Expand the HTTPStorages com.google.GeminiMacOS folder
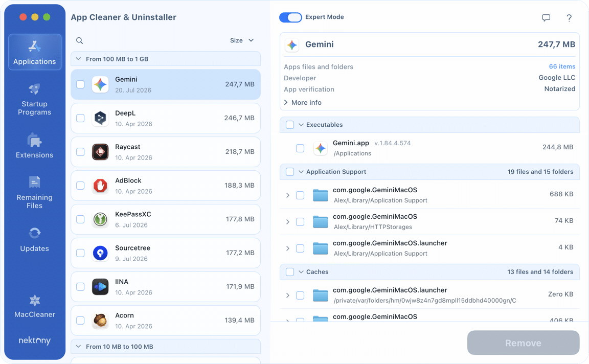Image resolution: width=589 pixels, height=364 pixels. [288, 222]
